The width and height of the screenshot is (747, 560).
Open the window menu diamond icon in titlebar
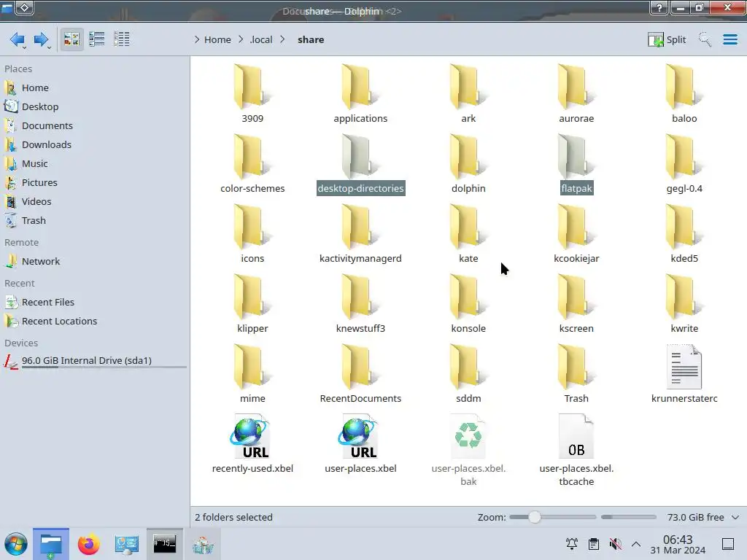[x=25, y=7]
